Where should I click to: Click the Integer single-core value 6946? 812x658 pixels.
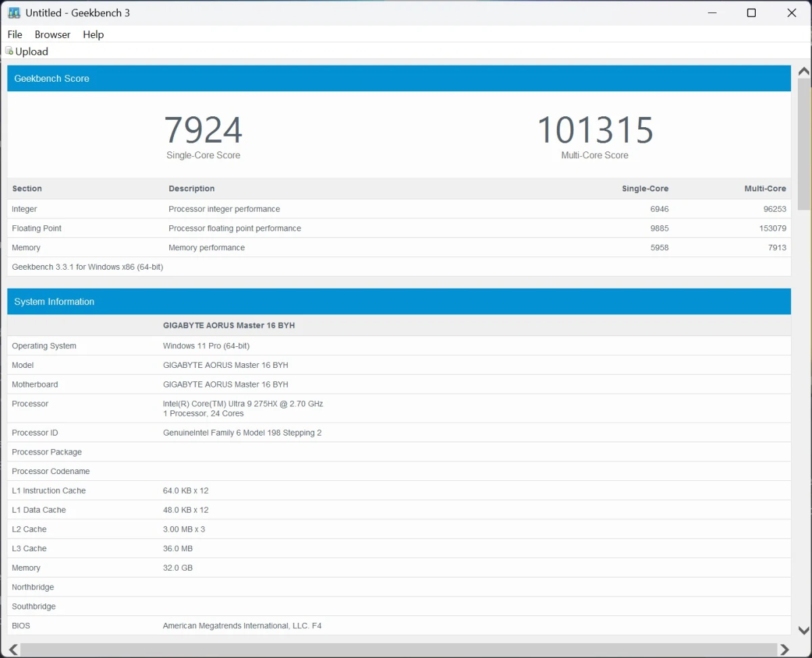pos(659,209)
